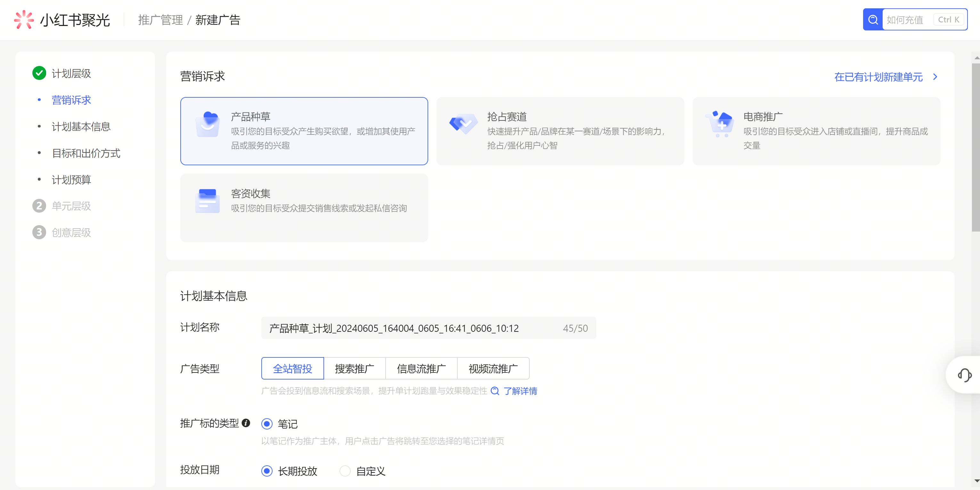Screen dimensions: 980x490
Task: Go to 目标和出价方式 in the sidebar
Action: (x=86, y=153)
